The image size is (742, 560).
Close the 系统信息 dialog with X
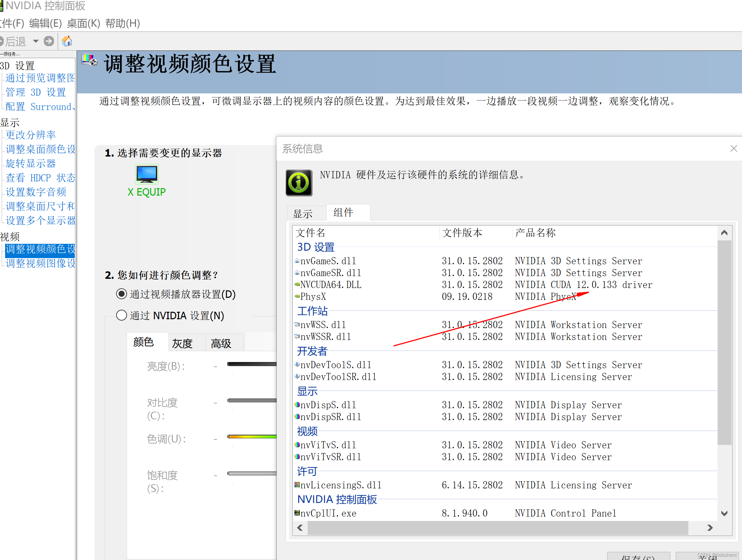click(x=734, y=148)
